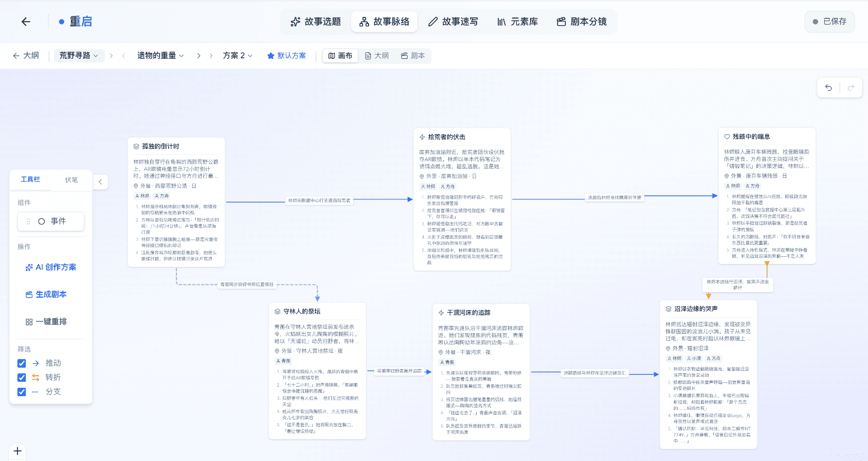Image resolution: width=868 pixels, height=461 pixels.
Task: Click the 默认方案 star button
Action: pos(286,56)
